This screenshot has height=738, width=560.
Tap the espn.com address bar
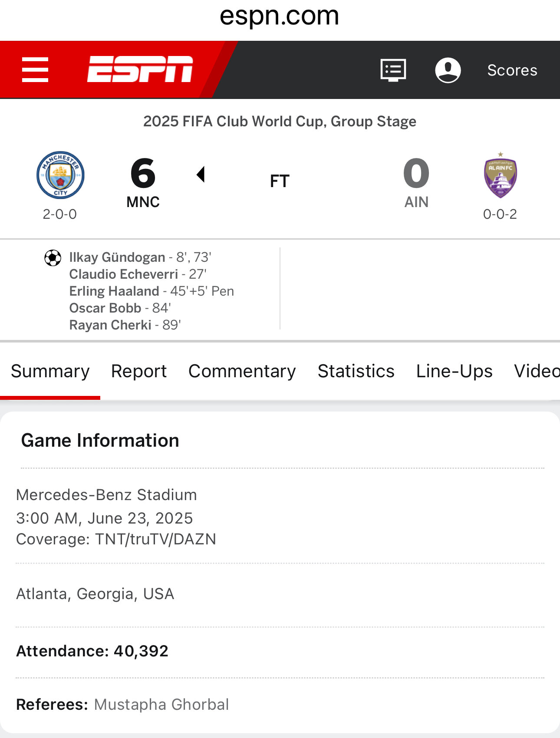280,16
